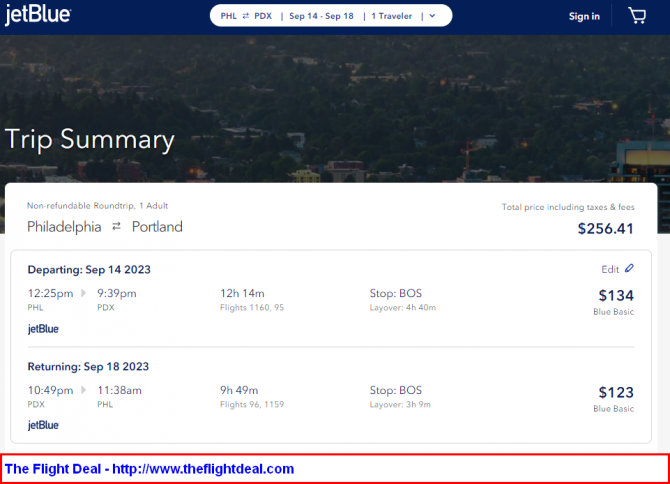Image resolution: width=670 pixels, height=484 pixels.
Task: Click the roundtrip arrows between Philadelphia and Portland
Action: (x=116, y=226)
